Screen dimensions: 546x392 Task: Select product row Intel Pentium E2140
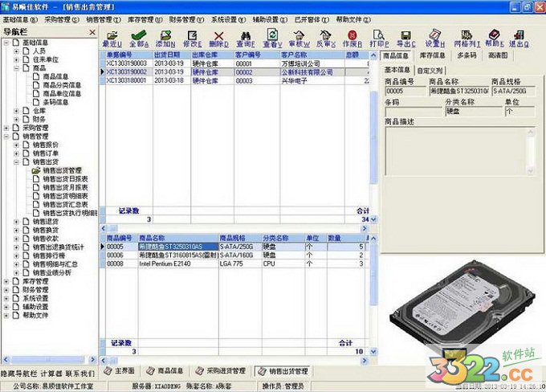point(235,263)
